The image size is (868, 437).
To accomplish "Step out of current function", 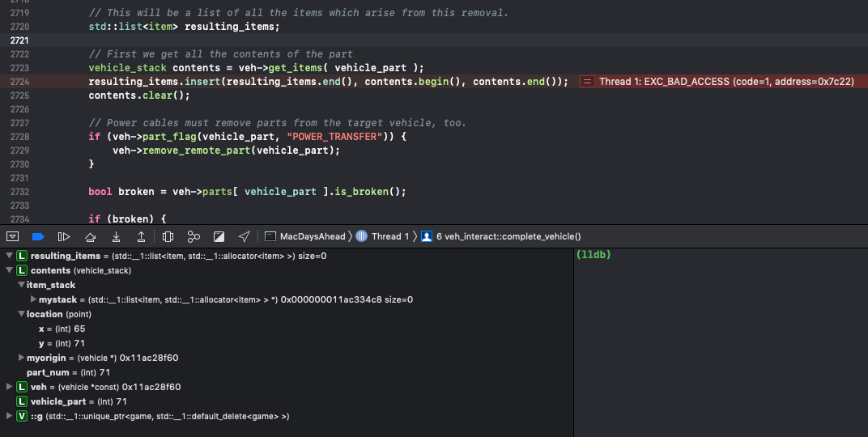I will 141,237.
